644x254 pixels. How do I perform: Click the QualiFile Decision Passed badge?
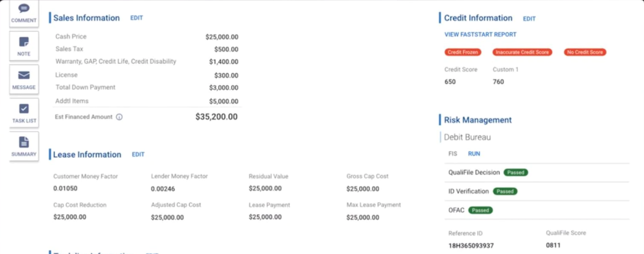(515, 172)
